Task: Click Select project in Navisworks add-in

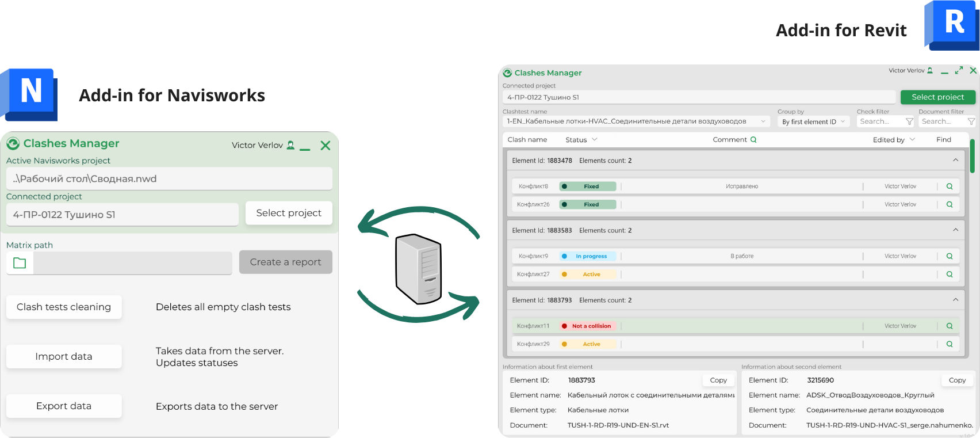Action: (289, 213)
